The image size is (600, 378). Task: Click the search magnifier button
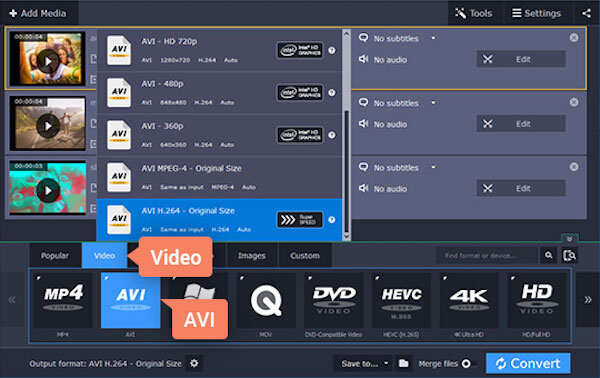pos(549,255)
